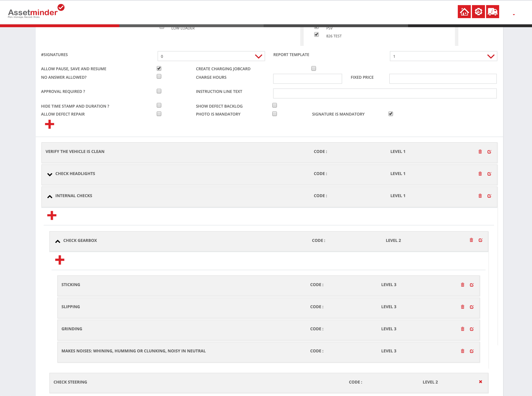Enable Create Charging Jobcard checkbox
Image resolution: width=532 pixels, height=396 pixels.
[314, 68]
